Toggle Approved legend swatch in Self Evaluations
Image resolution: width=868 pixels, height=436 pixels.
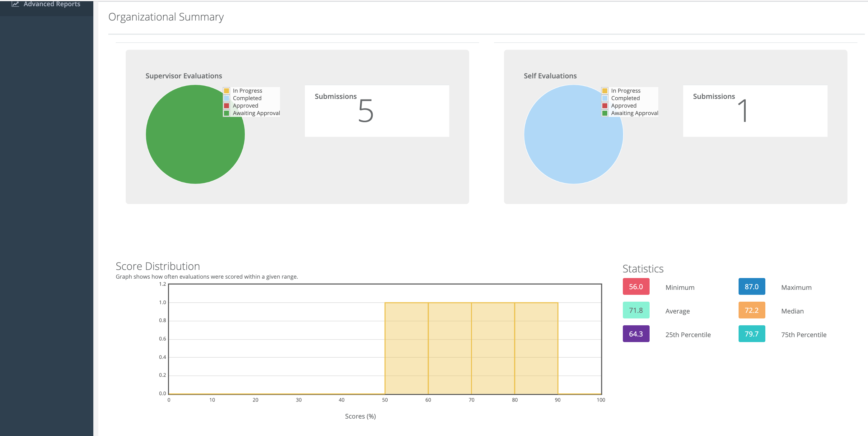tap(605, 105)
